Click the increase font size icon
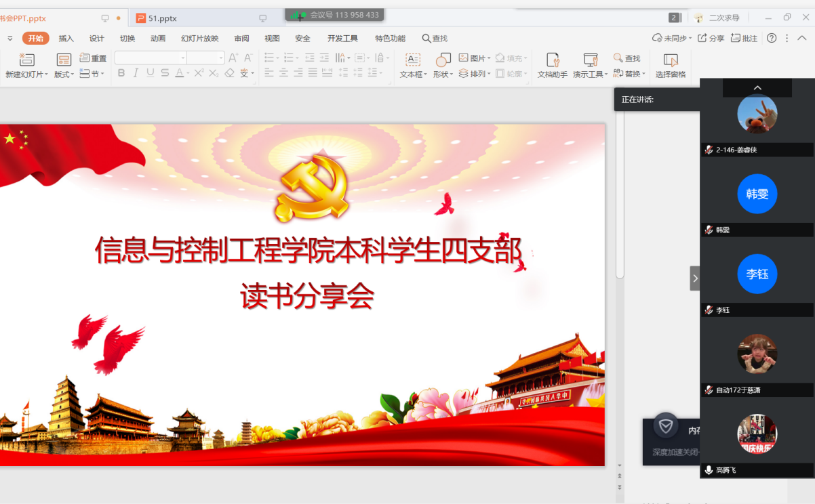The image size is (815, 504). coord(233,58)
